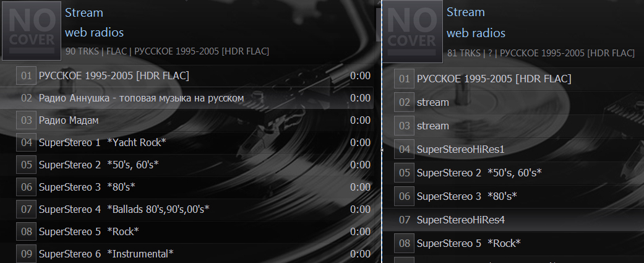Click the 'Stream' heading in right playlist
The image size is (644, 263).
coord(465,12)
